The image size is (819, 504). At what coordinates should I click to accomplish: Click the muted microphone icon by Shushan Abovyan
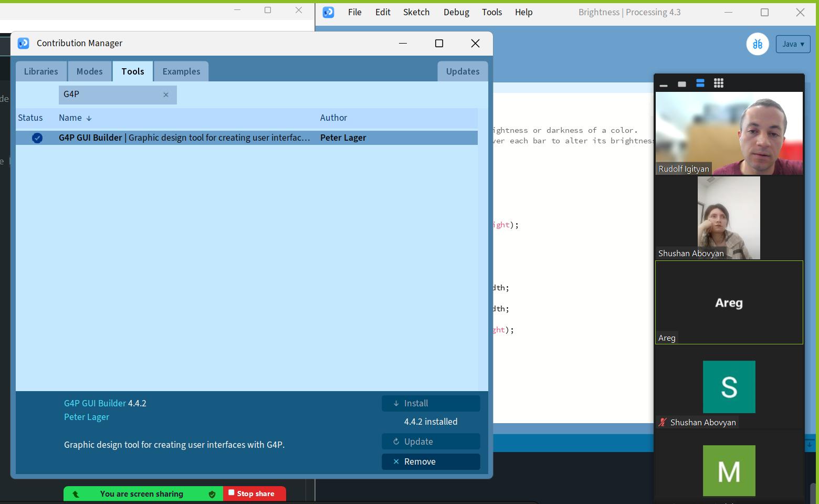[663, 422]
